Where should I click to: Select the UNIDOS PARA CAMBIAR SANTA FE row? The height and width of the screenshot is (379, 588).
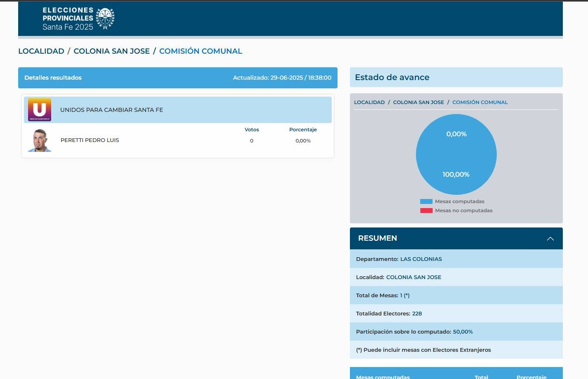(177, 110)
